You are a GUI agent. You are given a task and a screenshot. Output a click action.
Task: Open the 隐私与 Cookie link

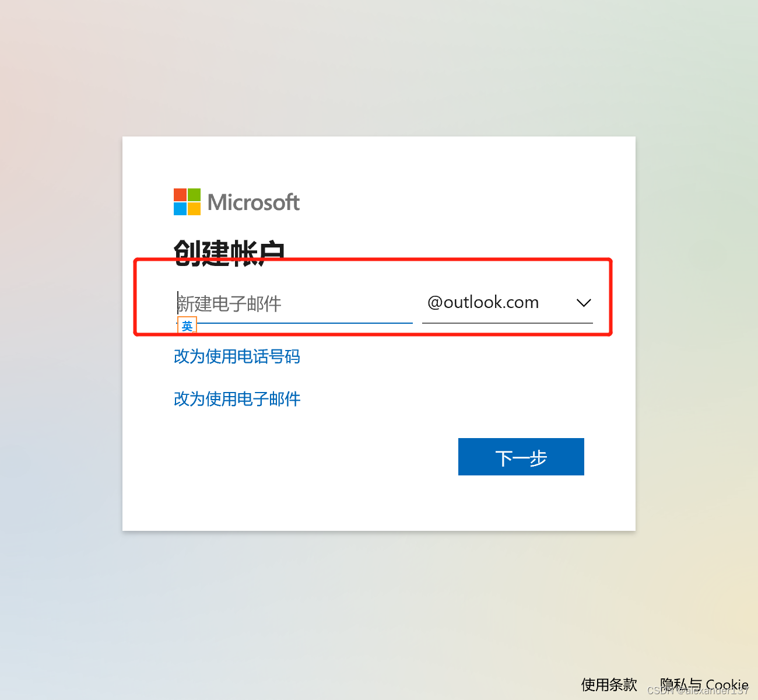(704, 684)
